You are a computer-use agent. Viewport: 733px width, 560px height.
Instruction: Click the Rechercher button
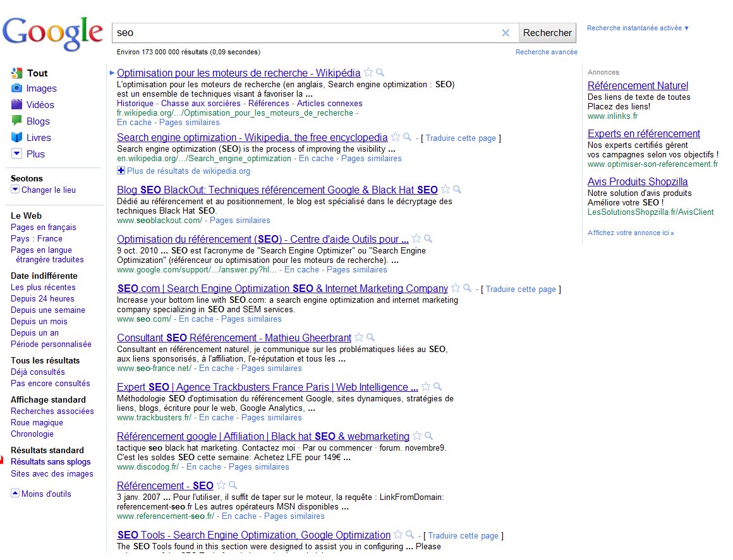tap(547, 33)
